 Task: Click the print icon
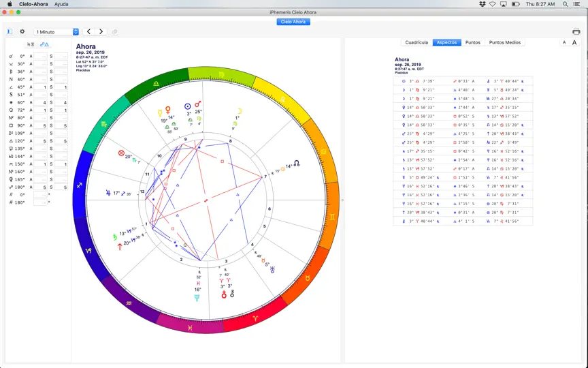[x=576, y=31]
